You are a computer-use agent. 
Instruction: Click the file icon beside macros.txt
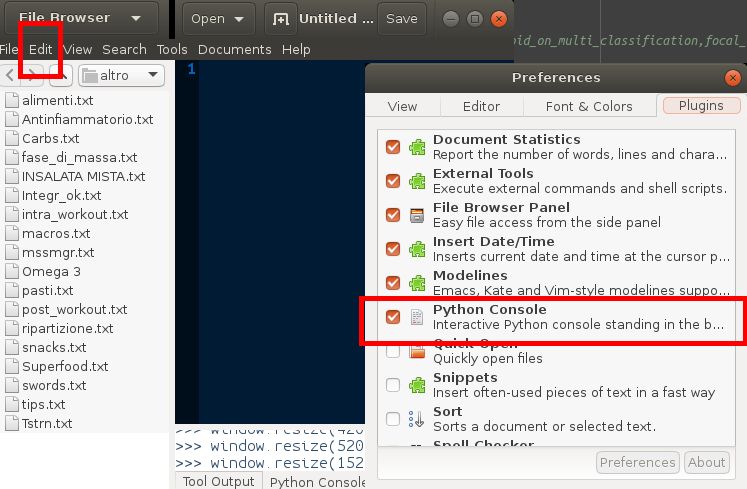click(x=12, y=234)
